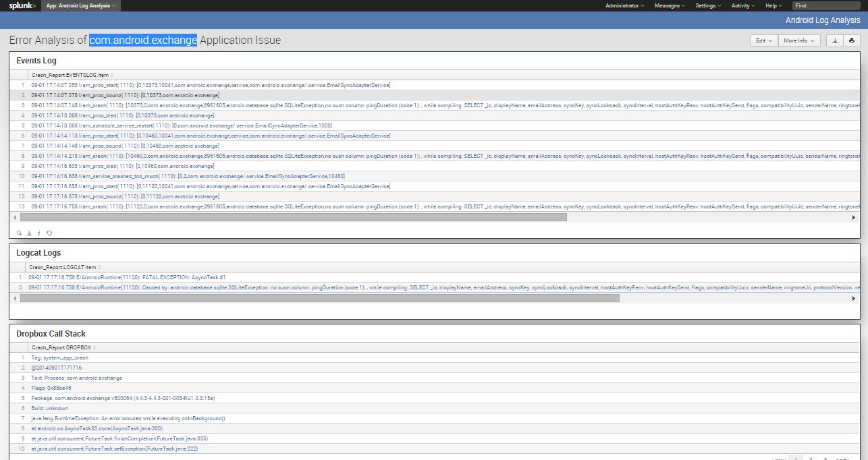The image size is (868, 460).
Task: Click left arrow of Logcat Logs scrollbar
Action: click(x=15, y=297)
